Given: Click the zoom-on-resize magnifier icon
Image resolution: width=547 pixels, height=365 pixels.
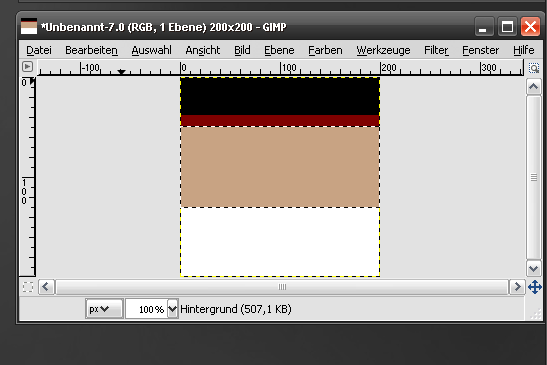Looking at the screenshot, I should tap(533, 68).
